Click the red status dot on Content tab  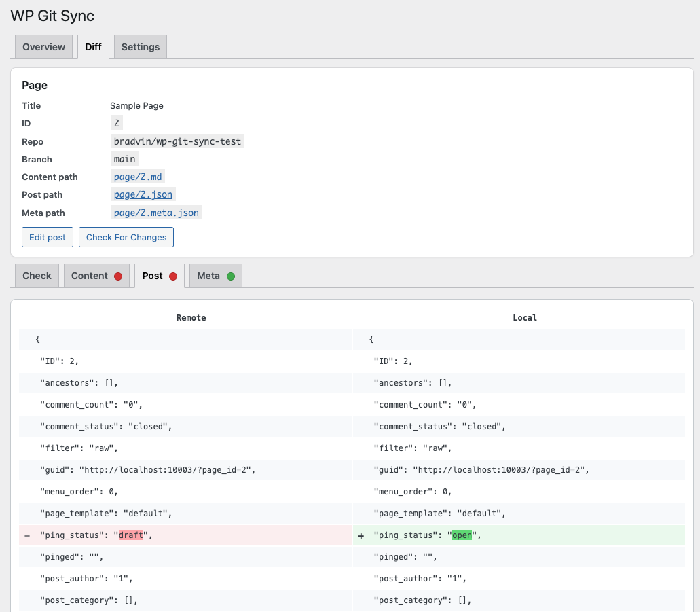(x=118, y=276)
